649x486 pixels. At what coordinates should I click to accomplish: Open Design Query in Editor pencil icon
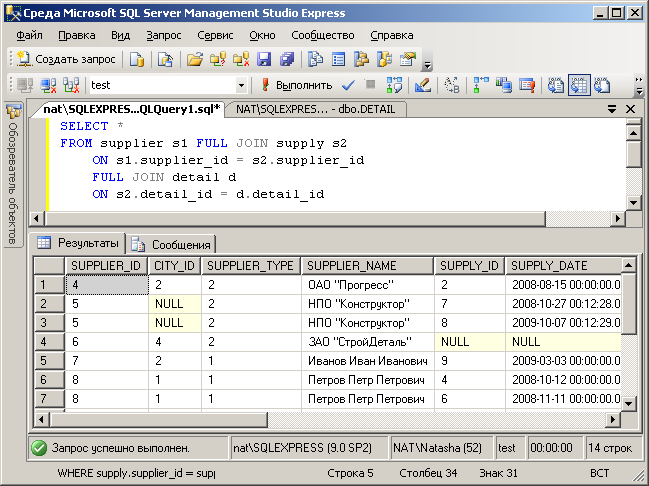coord(423,85)
